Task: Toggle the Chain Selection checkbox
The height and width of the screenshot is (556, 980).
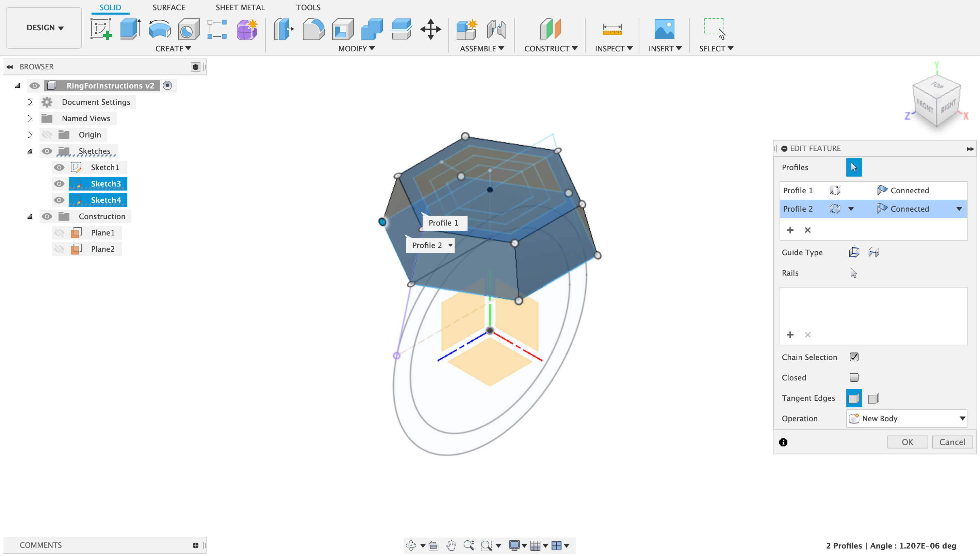Action: click(854, 357)
